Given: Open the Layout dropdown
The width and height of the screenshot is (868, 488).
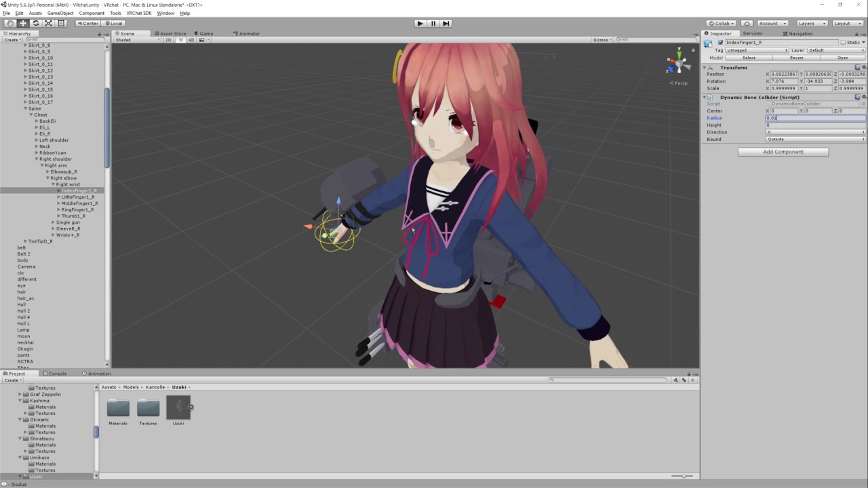Looking at the screenshot, I should (846, 23).
